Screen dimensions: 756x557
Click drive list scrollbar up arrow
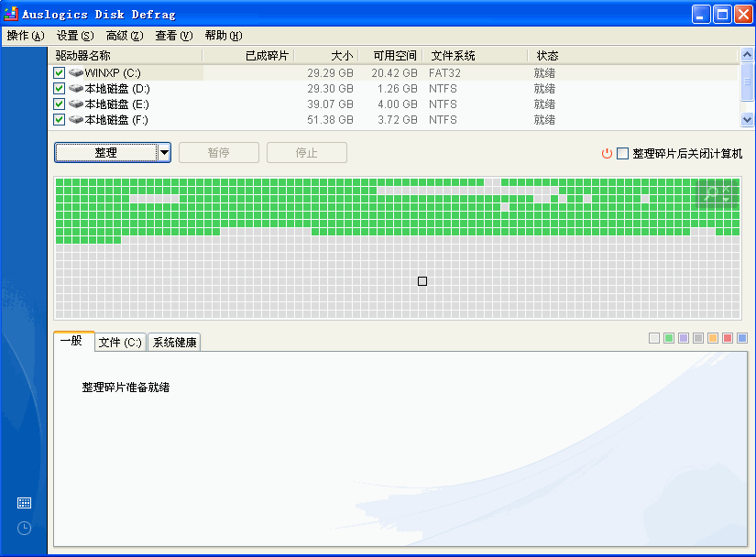point(747,54)
